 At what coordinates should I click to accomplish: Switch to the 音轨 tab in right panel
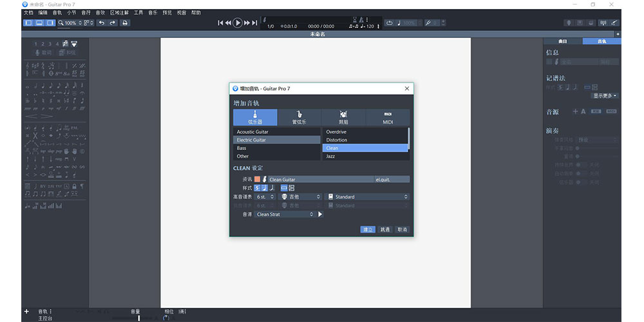pyautogui.click(x=601, y=41)
